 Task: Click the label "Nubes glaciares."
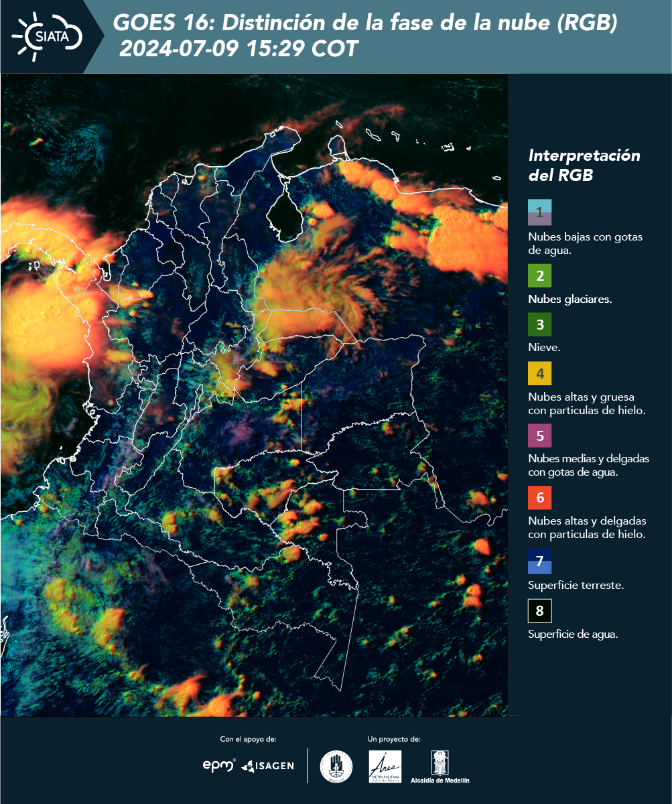pos(569,299)
